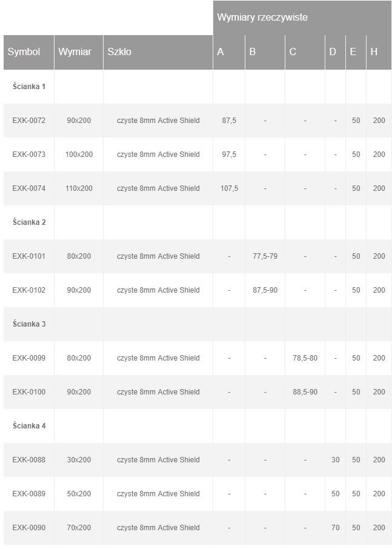
Task: Click the 77,5-79 value in column B
Action: tap(265, 256)
